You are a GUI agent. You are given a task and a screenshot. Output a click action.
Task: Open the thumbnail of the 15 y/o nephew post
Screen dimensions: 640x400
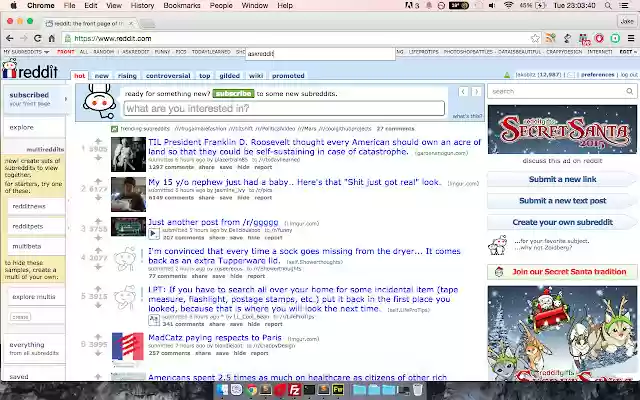tap(128, 194)
